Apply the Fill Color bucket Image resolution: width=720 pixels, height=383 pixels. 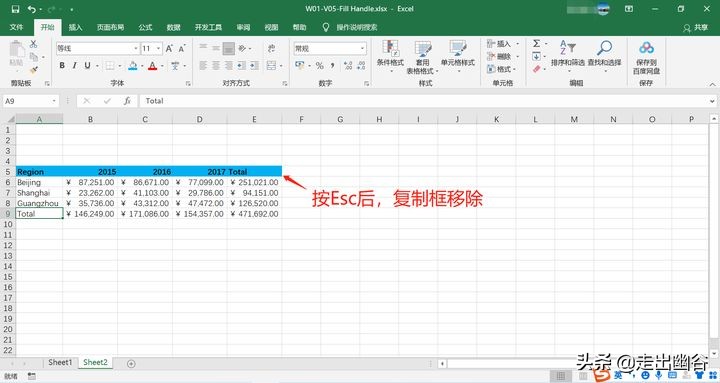pyautogui.click(x=132, y=66)
